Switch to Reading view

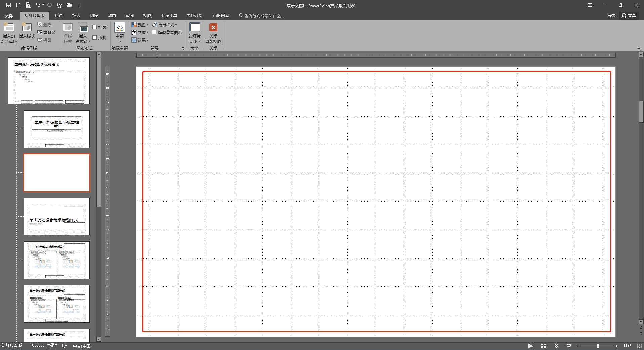[x=556, y=346]
